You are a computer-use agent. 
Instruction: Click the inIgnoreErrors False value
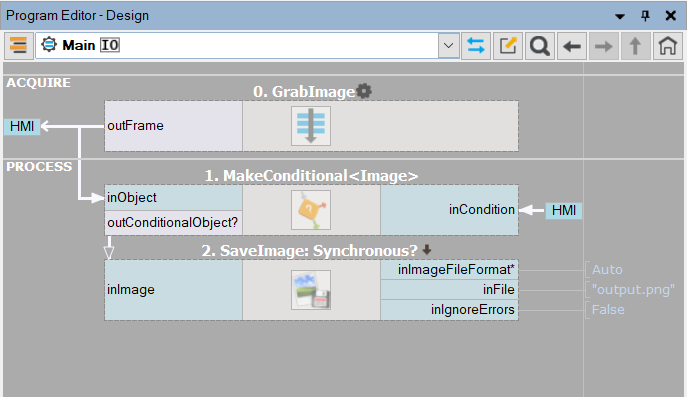click(x=608, y=310)
